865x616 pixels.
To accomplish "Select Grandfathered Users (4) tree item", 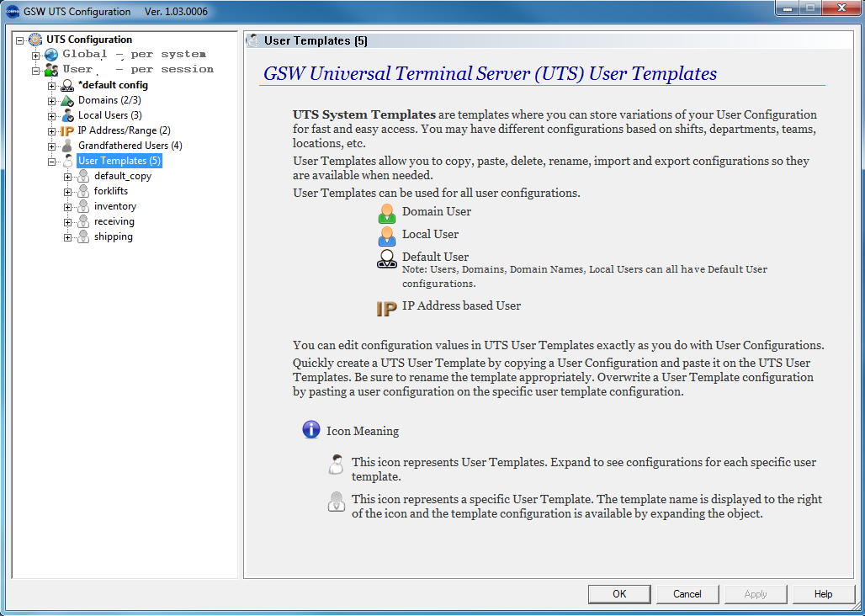I will [130, 146].
